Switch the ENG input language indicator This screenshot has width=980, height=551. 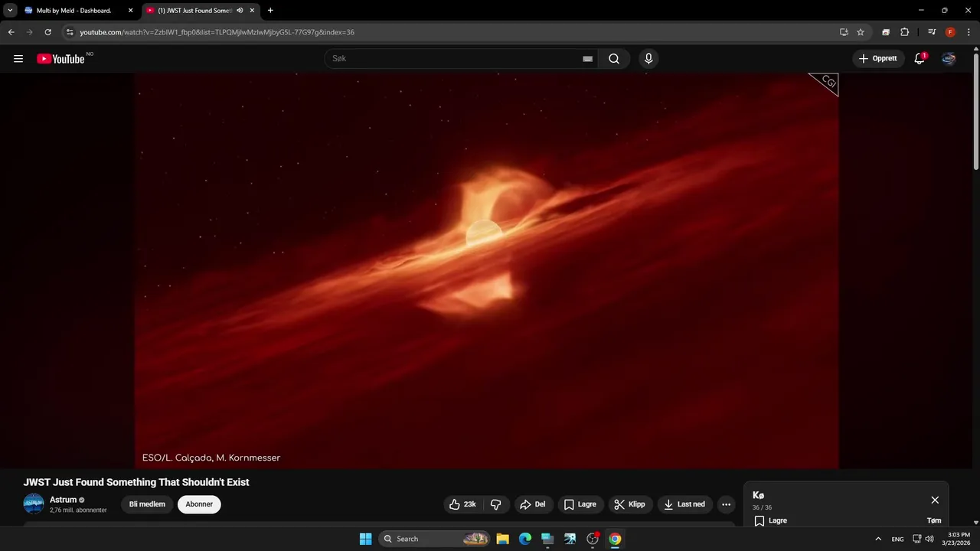click(897, 539)
